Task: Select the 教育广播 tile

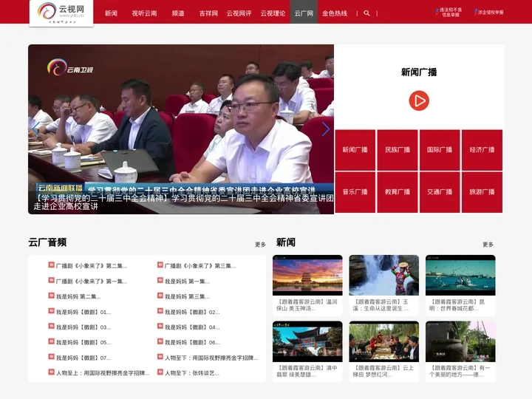Action: [398, 192]
